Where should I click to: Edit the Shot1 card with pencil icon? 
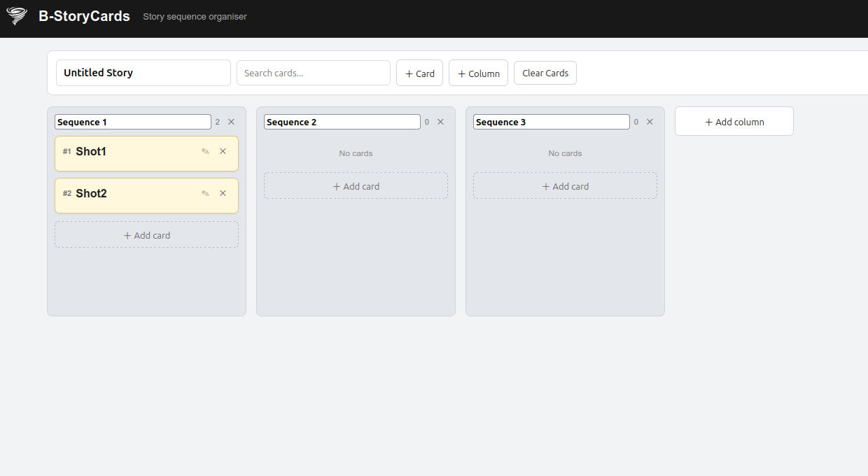[205, 151]
